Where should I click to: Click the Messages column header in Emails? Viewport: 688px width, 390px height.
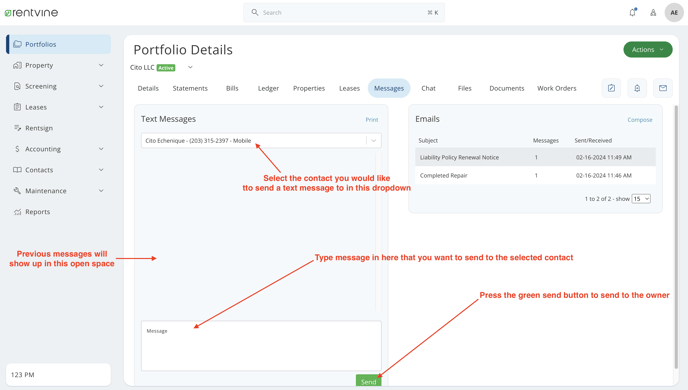coord(545,140)
